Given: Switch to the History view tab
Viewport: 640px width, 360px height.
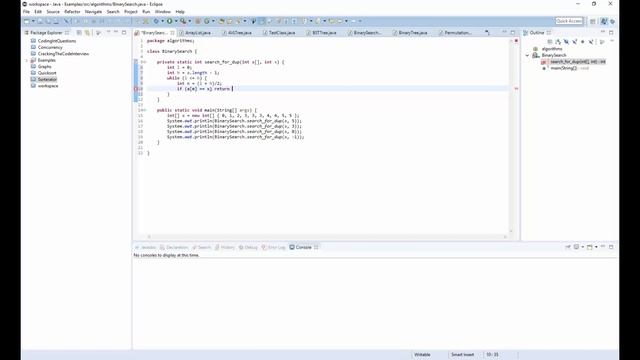Looking at the screenshot, I should (225, 247).
